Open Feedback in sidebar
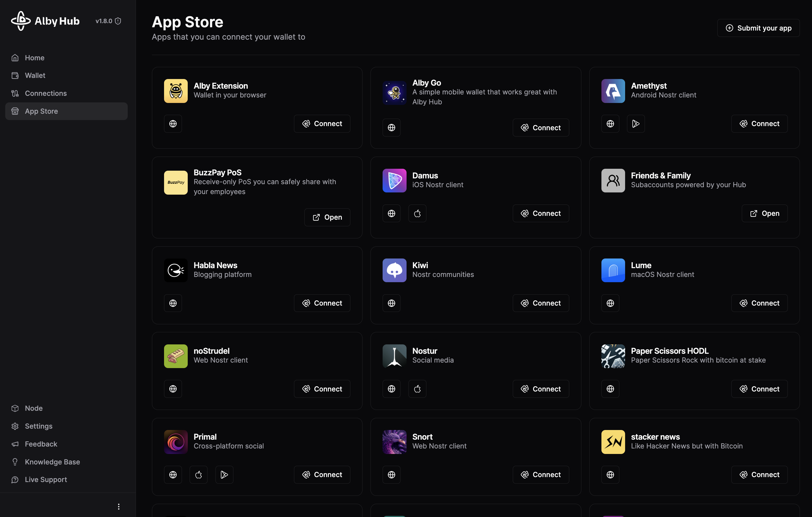This screenshot has height=517, width=812. [x=66, y=444]
